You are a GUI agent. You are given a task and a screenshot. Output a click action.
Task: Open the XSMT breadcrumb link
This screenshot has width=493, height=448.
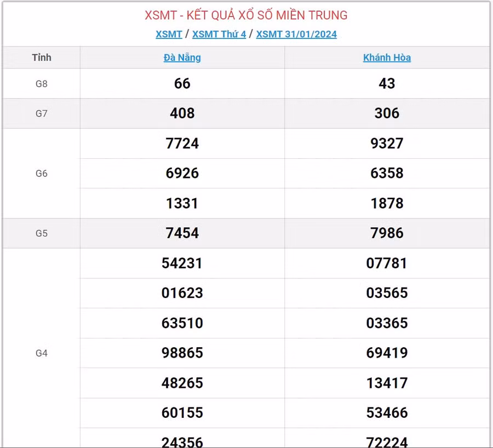tap(169, 34)
